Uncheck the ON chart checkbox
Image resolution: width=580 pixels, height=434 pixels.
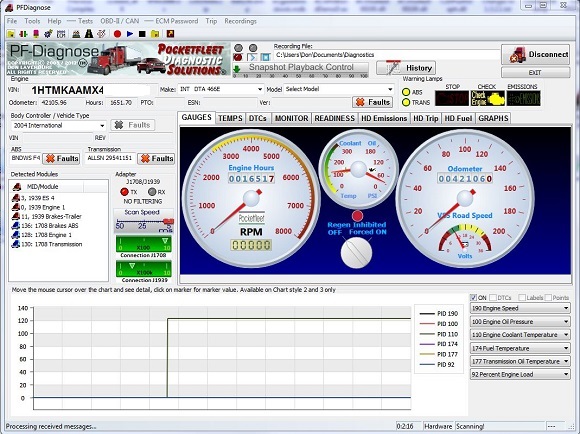coord(473,297)
